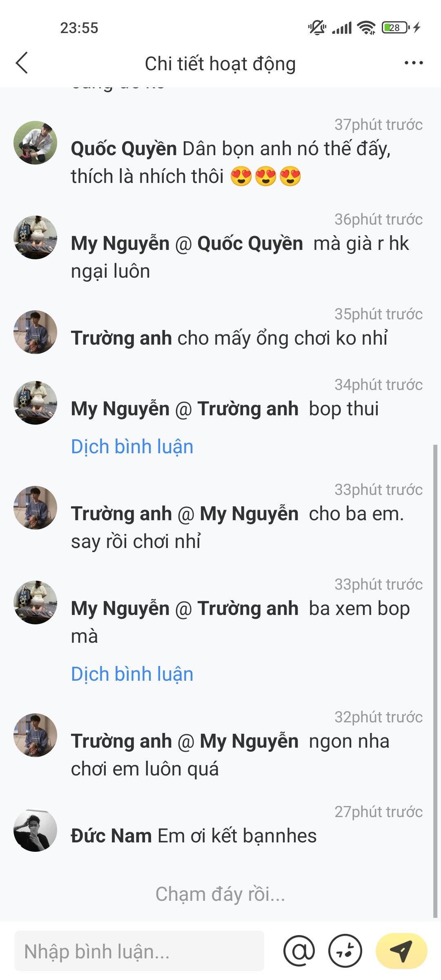The image size is (441, 980).
Task: Tap Trường anh's avatar on "cho mấy ổng" comment
Action: (x=36, y=332)
